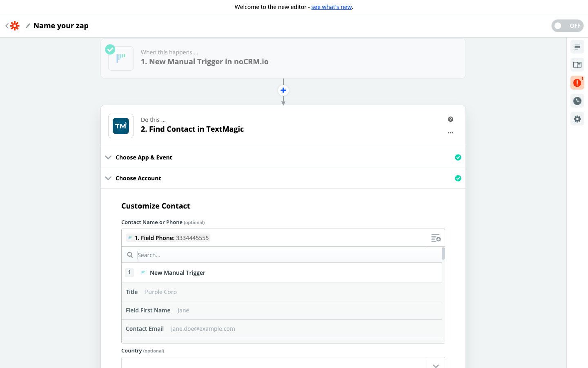
Task: Click the help question mark icon
Action: [450, 119]
